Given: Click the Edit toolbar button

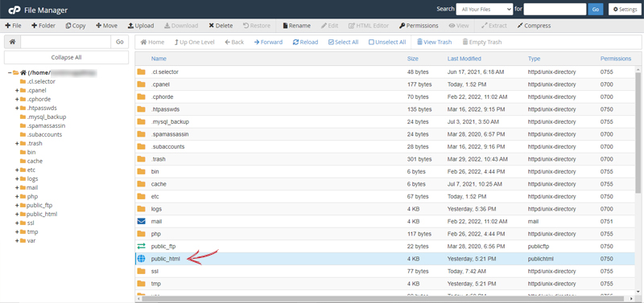Looking at the screenshot, I should [x=329, y=26].
